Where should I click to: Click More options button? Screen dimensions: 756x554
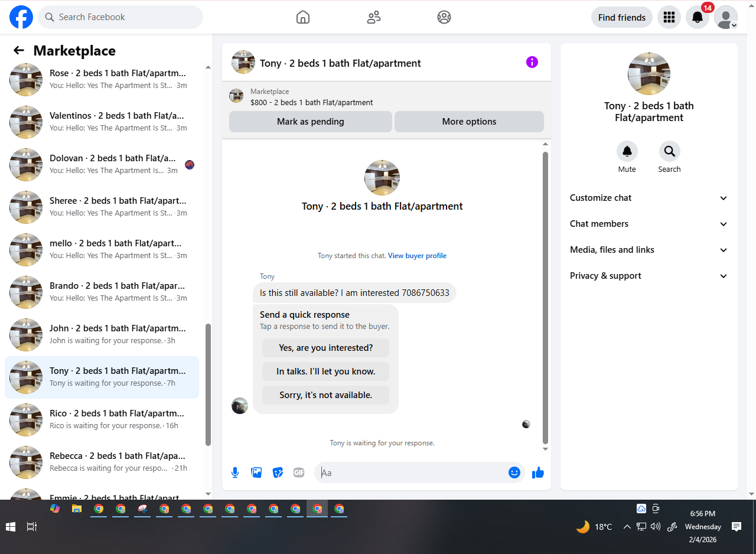point(469,122)
